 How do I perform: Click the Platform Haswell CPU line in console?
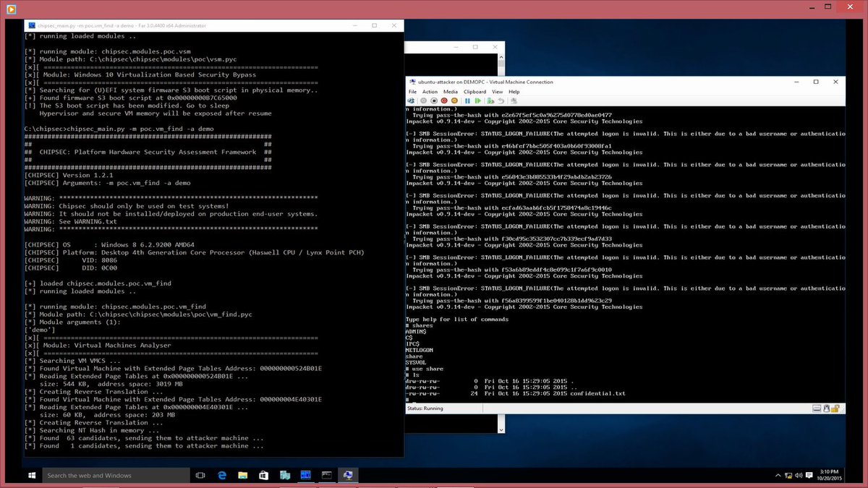click(195, 252)
